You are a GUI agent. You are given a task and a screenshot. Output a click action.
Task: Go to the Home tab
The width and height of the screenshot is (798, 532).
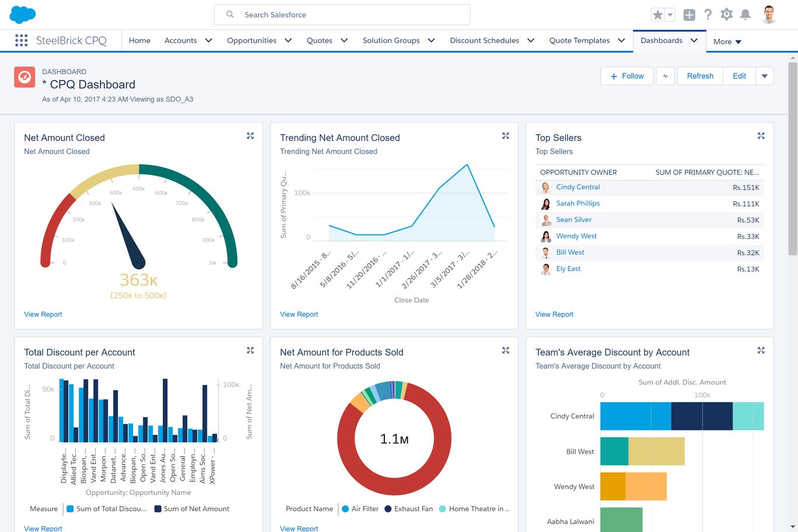(139, 40)
